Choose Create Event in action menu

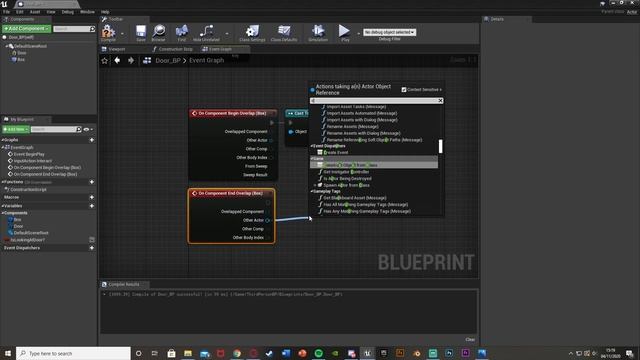(x=336, y=153)
